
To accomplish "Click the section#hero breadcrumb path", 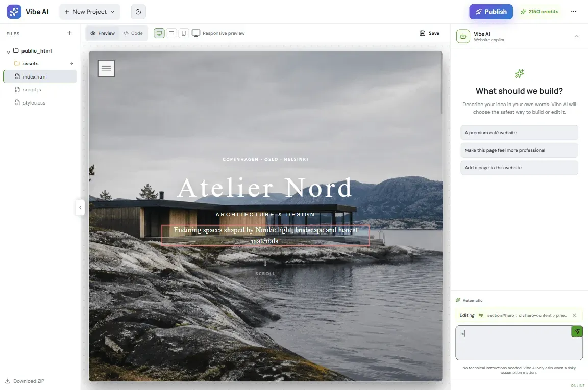I will point(527,315).
